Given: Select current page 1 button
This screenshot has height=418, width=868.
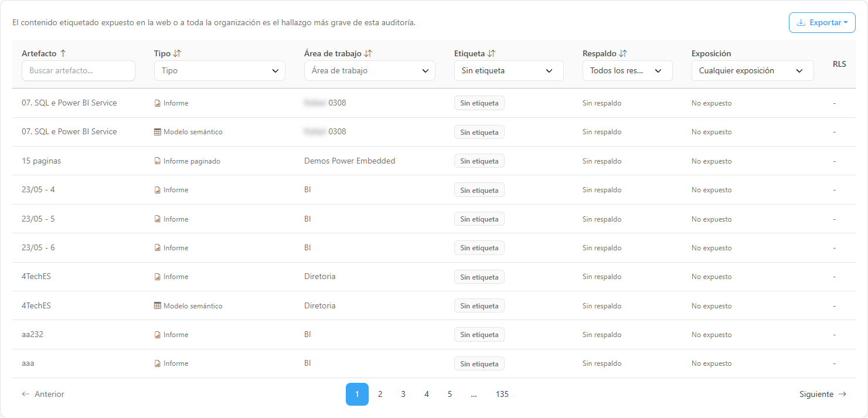Looking at the screenshot, I should click(x=357, y=395).
